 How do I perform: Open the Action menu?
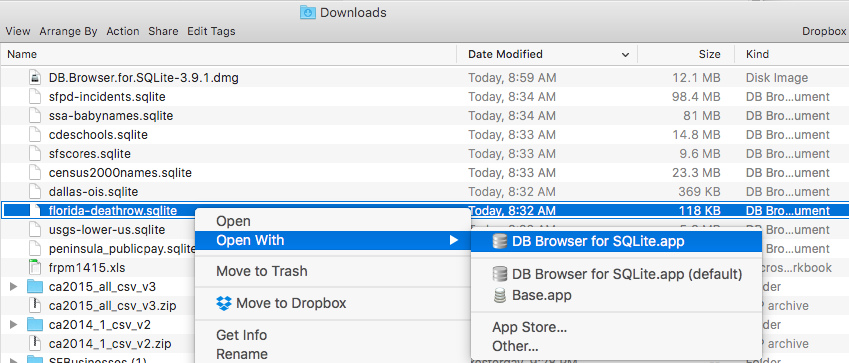(x=123, y=31)
